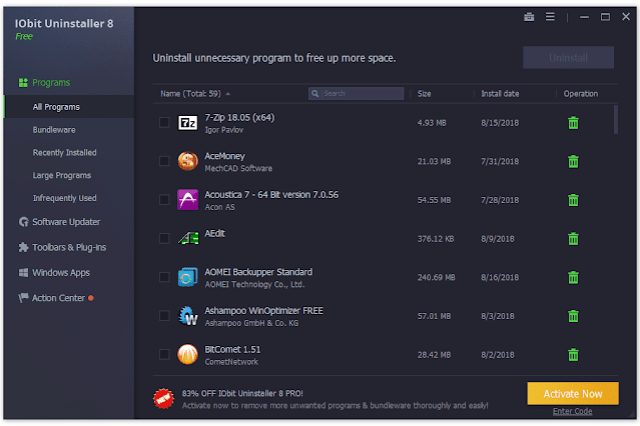Sort by Install date column
This screenshot has width=640, height=426.
[500, 94]
